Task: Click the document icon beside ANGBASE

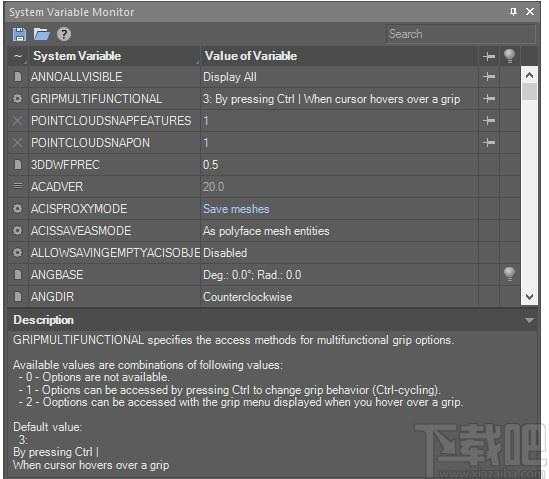Action: pyautogui.click(x=18, y=275)
